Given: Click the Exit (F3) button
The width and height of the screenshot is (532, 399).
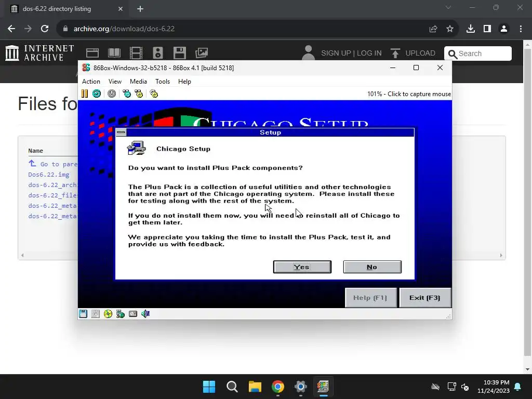Looking at the screenshot, I should [x=425, y=298].
